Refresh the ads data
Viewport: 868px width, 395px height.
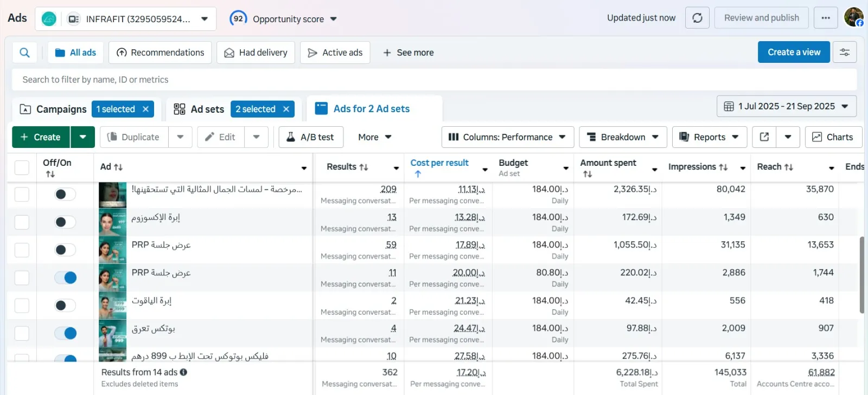[697, 18]
